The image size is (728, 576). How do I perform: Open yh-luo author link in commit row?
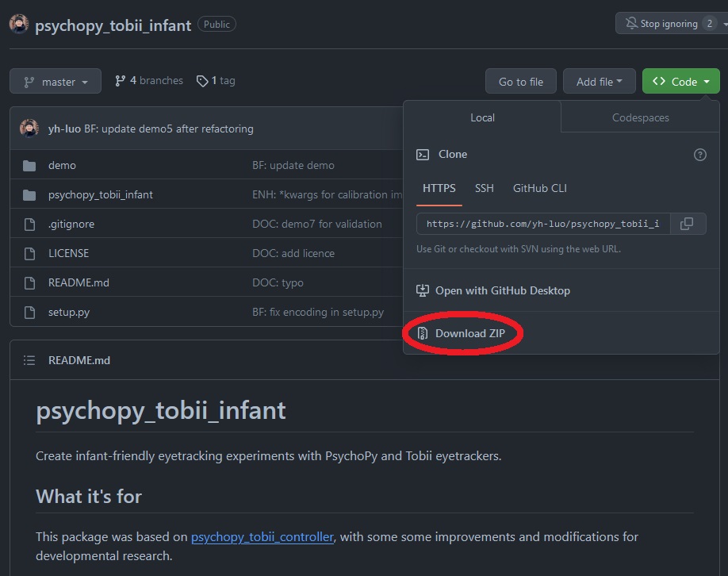[x=64, y=129]
